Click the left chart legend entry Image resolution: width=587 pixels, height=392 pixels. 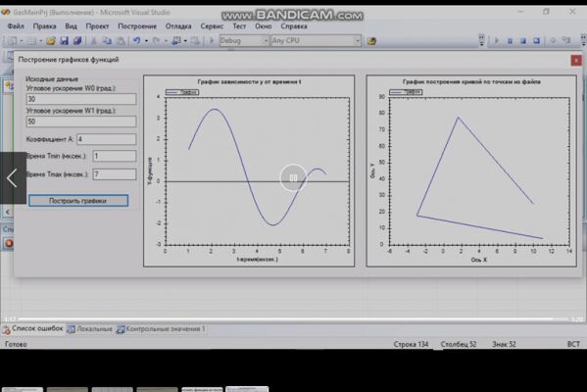click(x=182, y=92)
